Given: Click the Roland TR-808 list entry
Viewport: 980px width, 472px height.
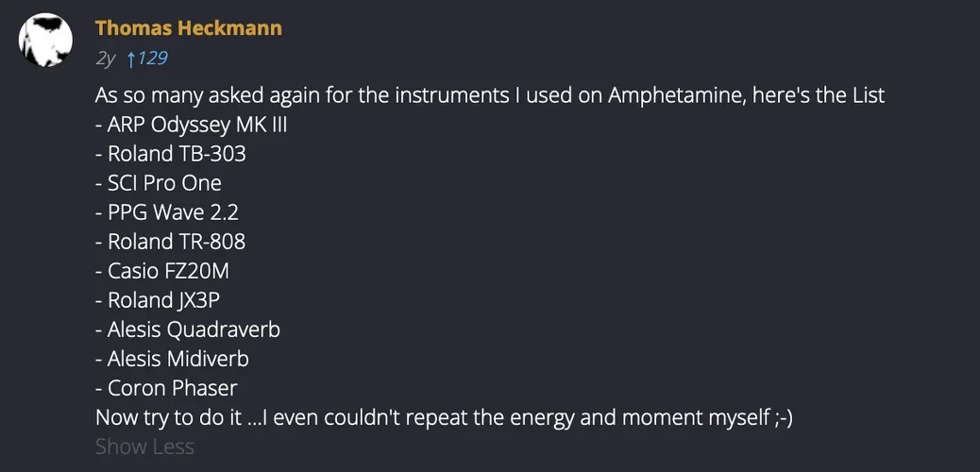Looking at the screenshot, I should coord(171,242).
